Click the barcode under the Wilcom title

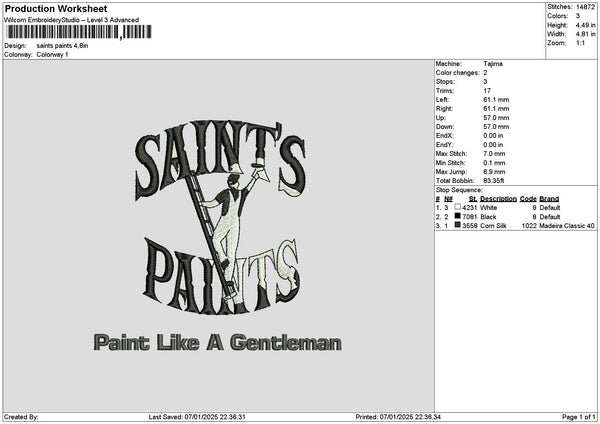tap(79, 32)
